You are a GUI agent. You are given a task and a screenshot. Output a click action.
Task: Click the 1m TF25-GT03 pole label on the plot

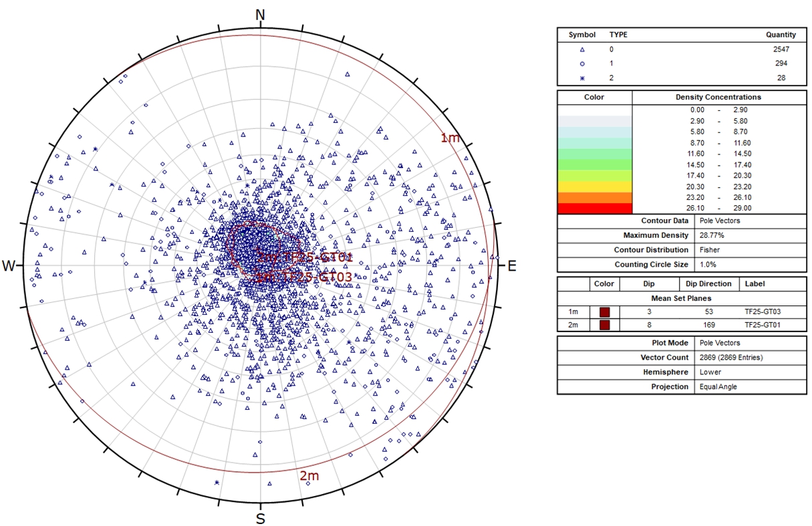pyautogui.click(x=305, y=276)
